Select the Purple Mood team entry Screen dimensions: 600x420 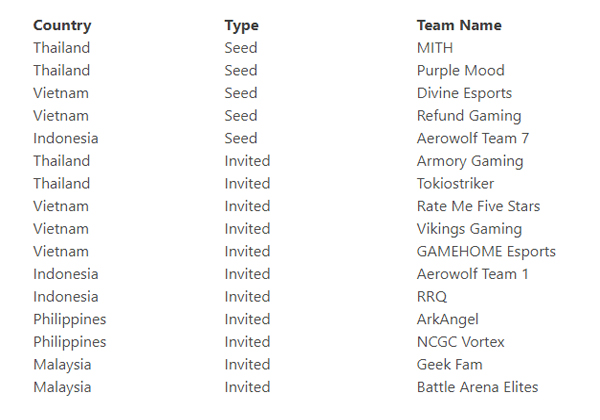tap(461, 71)
